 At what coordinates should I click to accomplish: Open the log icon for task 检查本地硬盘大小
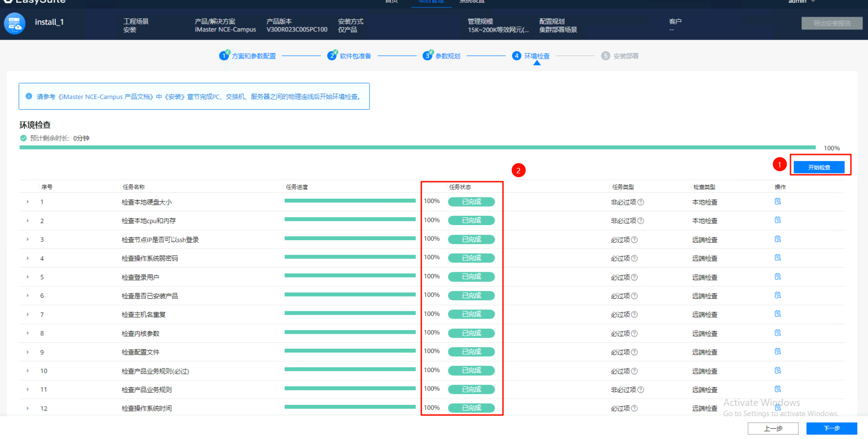[x=778, y=202]
